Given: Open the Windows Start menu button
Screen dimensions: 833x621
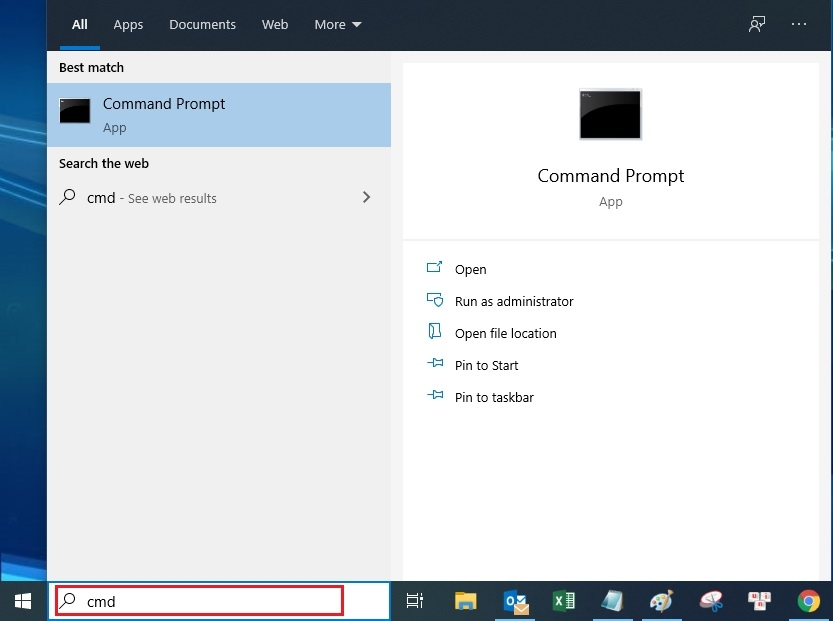Looking at the screenshot, I should coord(23,601).
